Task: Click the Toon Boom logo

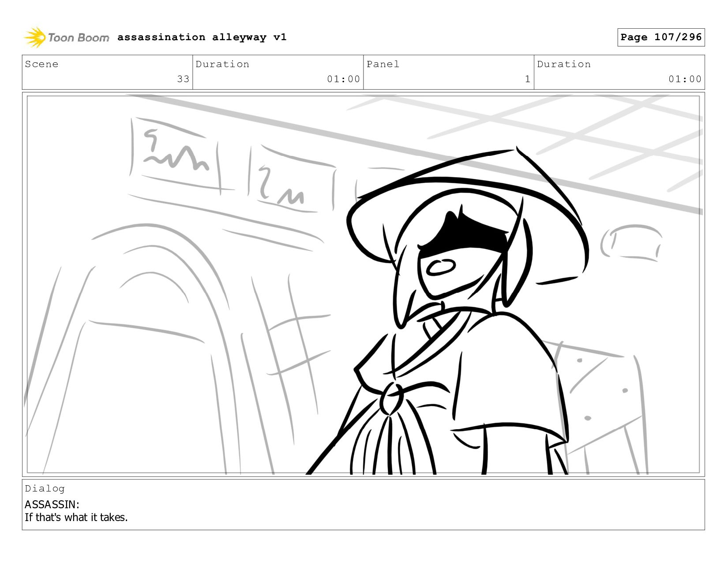Action: click(66, 38)
